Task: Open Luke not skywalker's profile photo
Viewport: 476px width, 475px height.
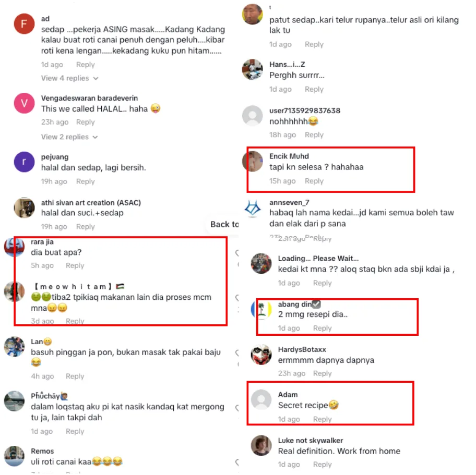Action: click(x=261, y=446)
